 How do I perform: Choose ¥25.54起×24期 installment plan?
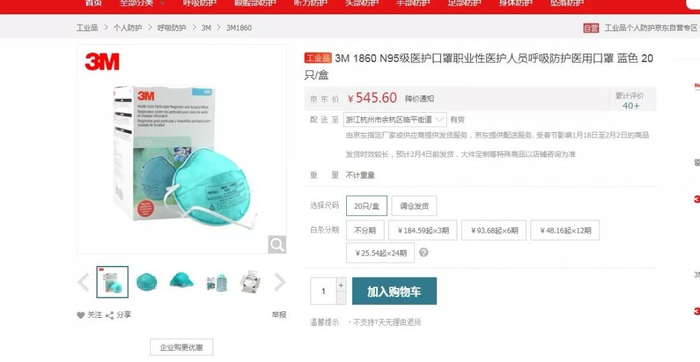[x=380, y=253]
